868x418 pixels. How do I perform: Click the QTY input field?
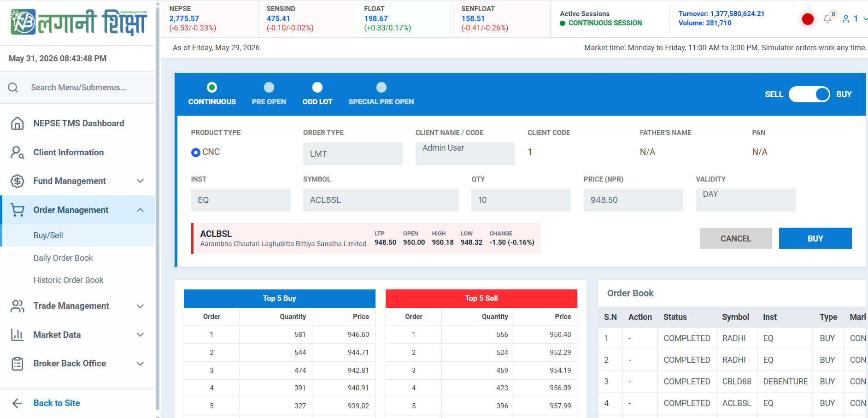[x=521, y=200]
